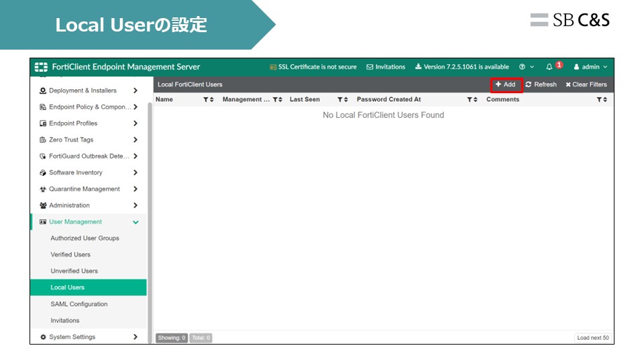Click the 'Total: 0' status badge

tap(201, 338)
